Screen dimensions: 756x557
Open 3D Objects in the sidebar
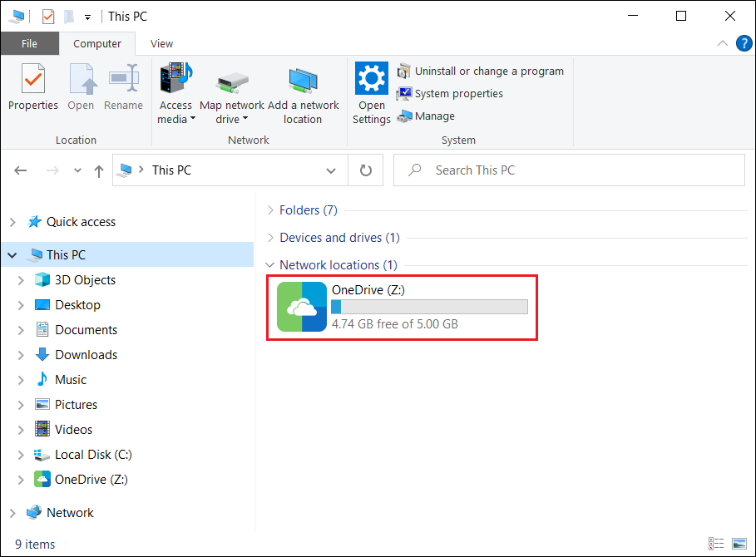85,280
